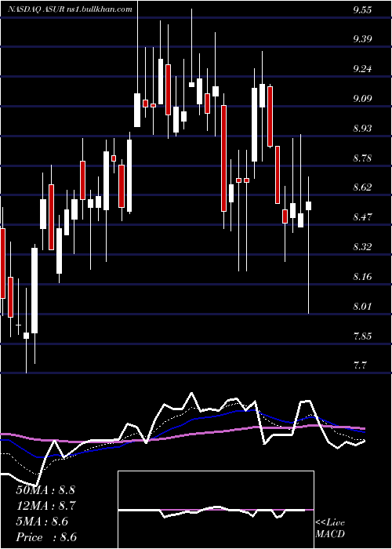Click the 9.39 price axis label
The height and width of the screenshot is (549, 392).
pos(362,39)
